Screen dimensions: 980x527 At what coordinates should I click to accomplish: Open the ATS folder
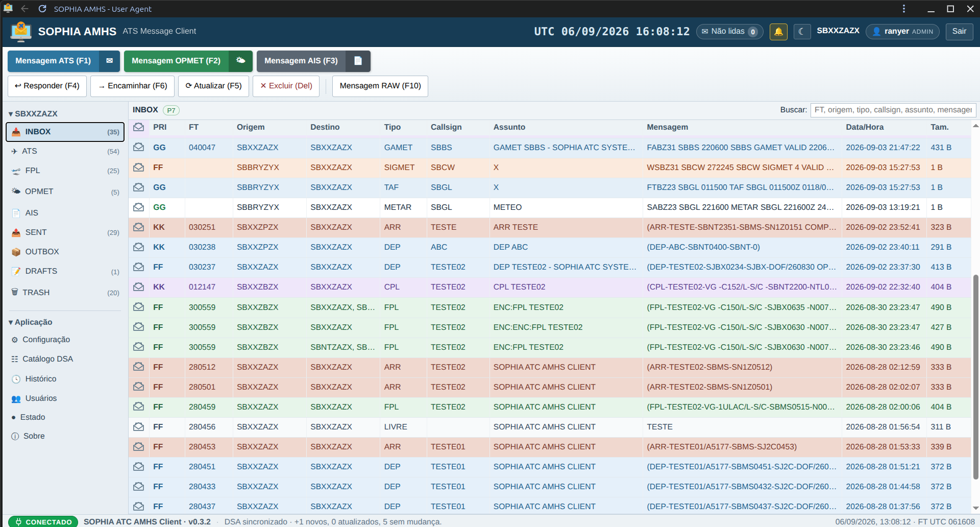[x=65, y=151]
